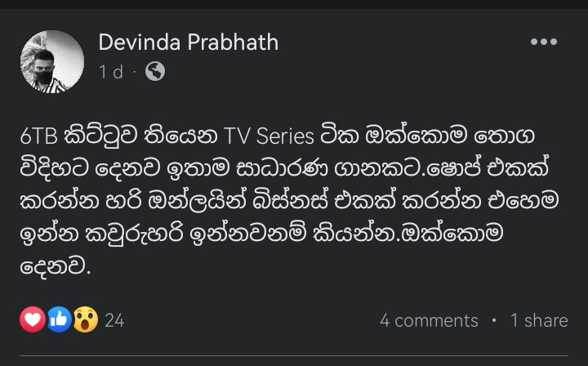Click the post line beginning with "ඉන්න කවුරුහරි"
This screenshot has height=366, width=588.
click(x=261, y=234)
